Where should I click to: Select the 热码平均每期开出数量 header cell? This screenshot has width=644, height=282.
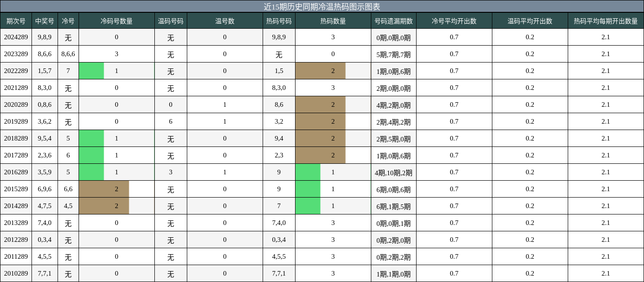coord(605,21)
